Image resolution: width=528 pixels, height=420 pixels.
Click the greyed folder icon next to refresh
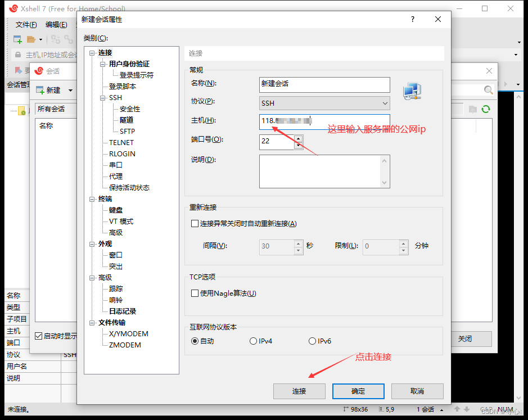473,109
